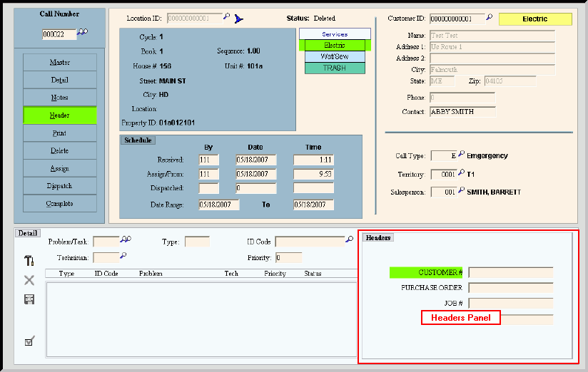The image size is (588, 372).
Task: Click the Technician search magnifier icon
Action: 123,257
